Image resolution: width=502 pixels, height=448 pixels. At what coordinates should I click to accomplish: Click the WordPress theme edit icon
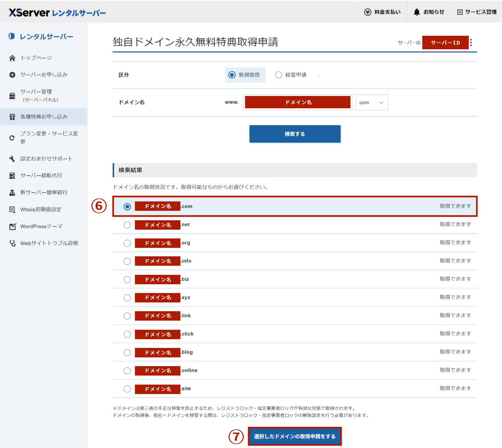click(x=12, y=227)
